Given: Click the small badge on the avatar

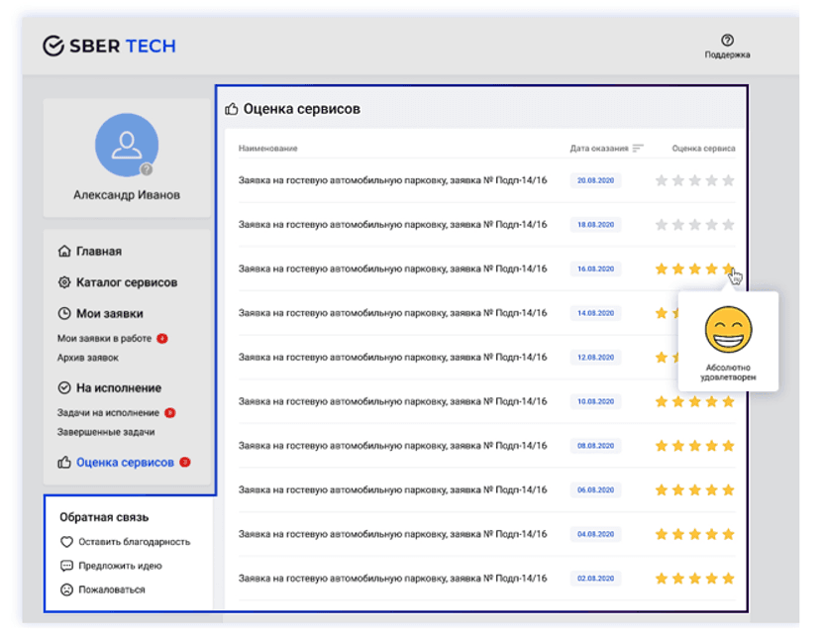Looking at the screenshot, I should pos(148,169).
